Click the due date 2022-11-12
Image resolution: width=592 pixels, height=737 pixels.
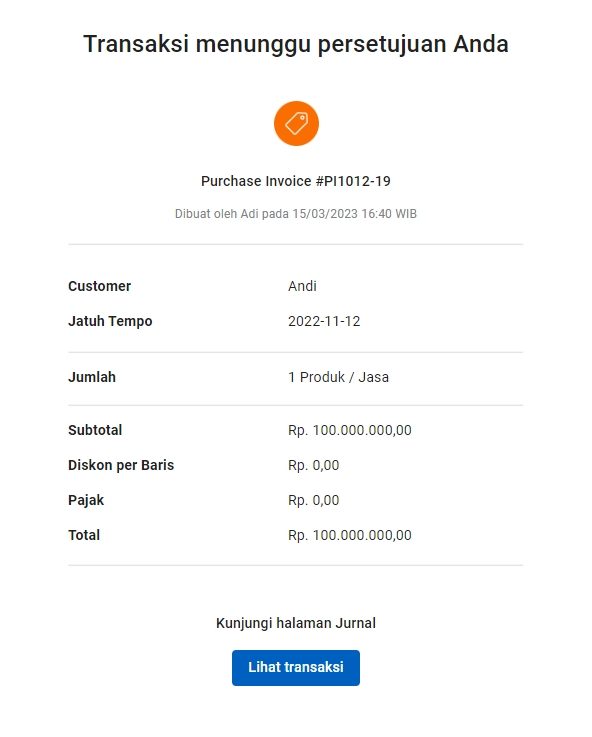(x=324, y=321)
